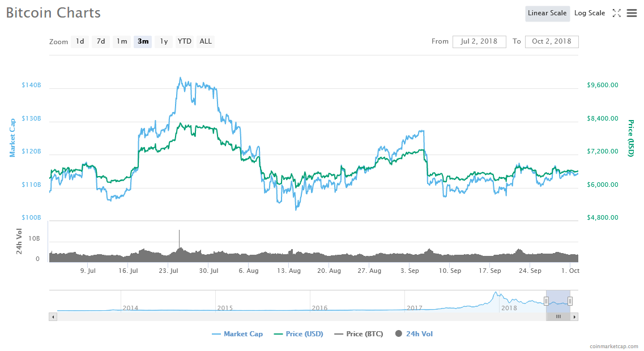This screenshot has height=351, width=644.
Task: Click the 3. Sep date label
Action: pos(410,271)
